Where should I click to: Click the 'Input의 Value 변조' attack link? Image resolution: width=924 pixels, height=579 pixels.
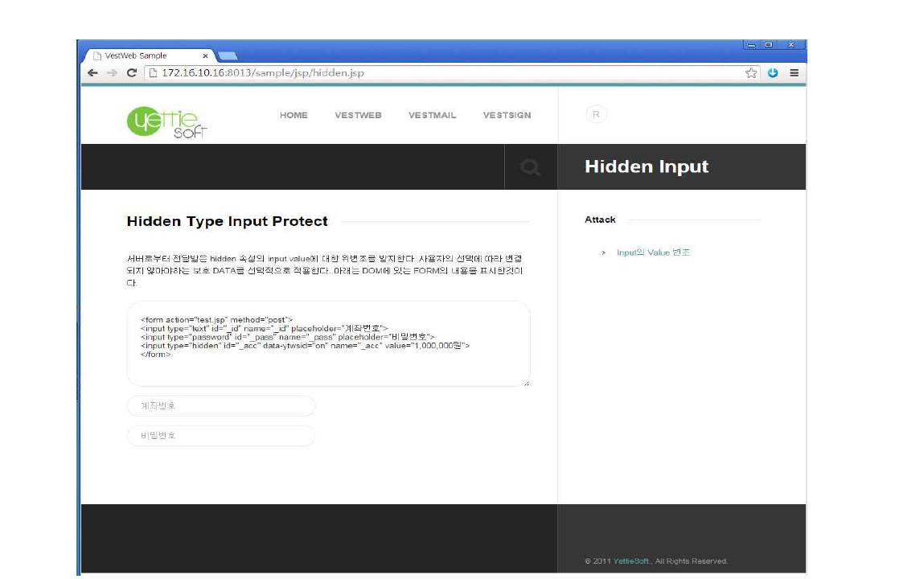(653, 253)
